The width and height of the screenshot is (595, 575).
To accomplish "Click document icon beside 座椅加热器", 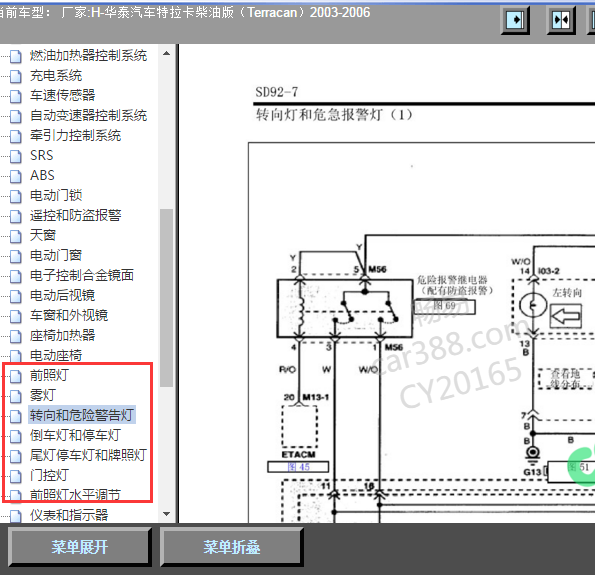I will [x=16, y=336].
